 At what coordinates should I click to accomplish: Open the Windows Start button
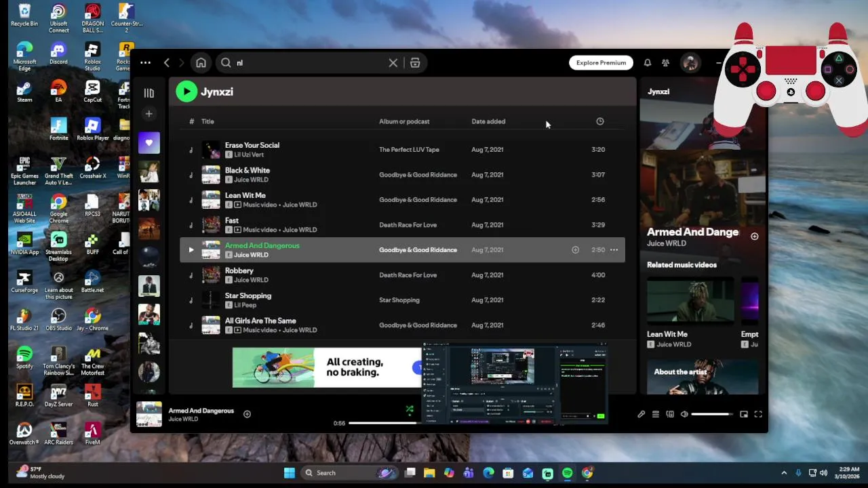click(x=290, y=473)
